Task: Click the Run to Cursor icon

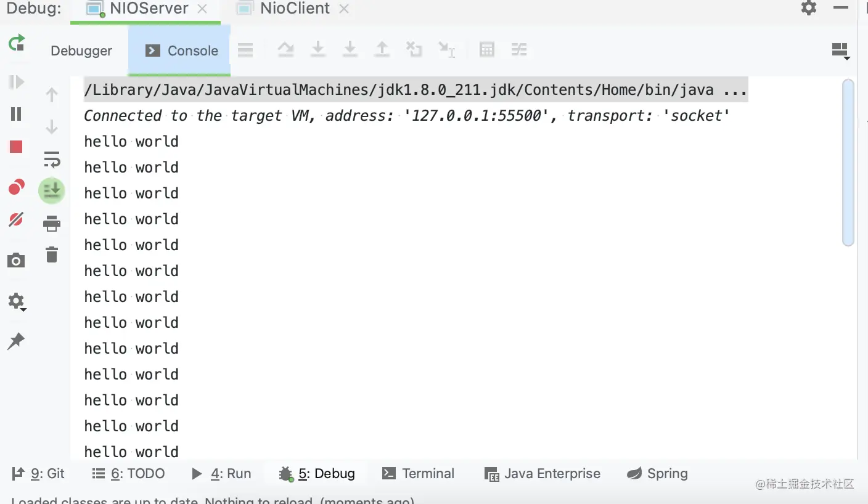Action: pos(446,50)
